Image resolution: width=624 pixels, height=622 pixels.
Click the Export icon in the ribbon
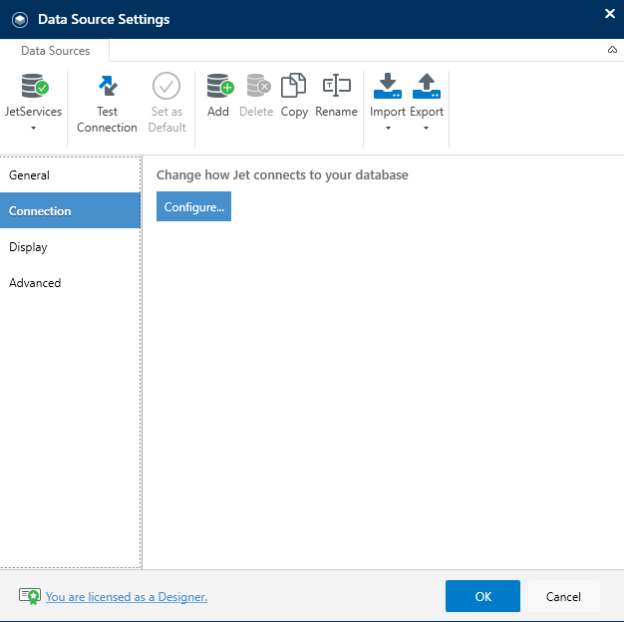click(x=426, y=86)
